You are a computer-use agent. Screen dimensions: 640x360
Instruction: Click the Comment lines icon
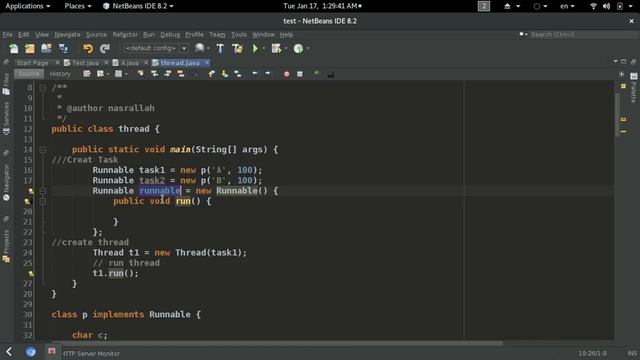click(317, 74)
